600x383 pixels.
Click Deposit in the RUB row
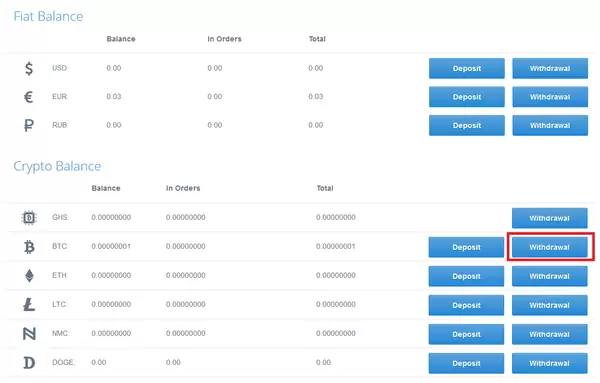tap(466, 125)
